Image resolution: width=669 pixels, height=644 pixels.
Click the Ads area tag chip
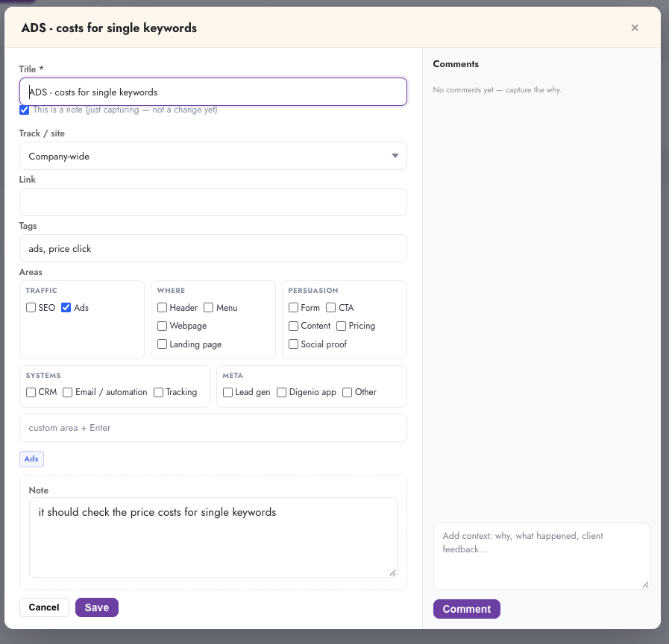pos(31,459)
